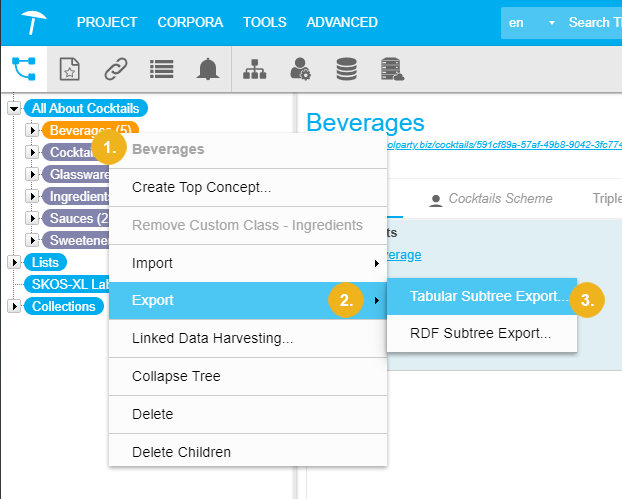
Task: Open the list view icon
Action: point(161,68)
